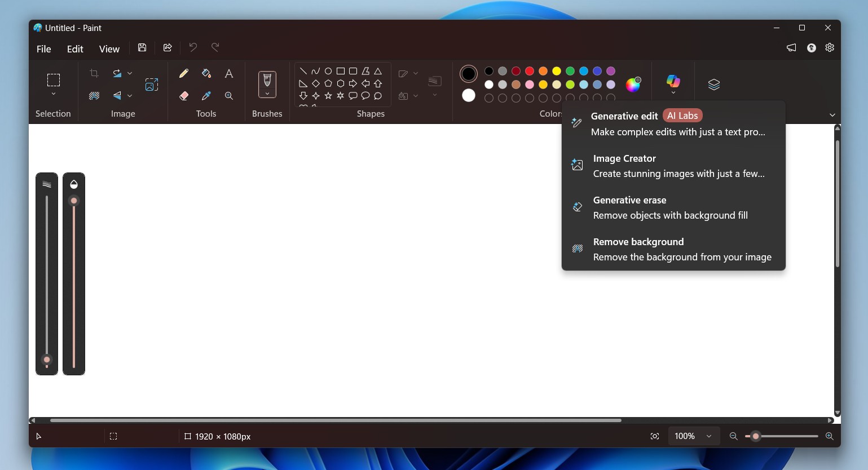Expand the Rotate options dropdown

(x=129, y=73)
